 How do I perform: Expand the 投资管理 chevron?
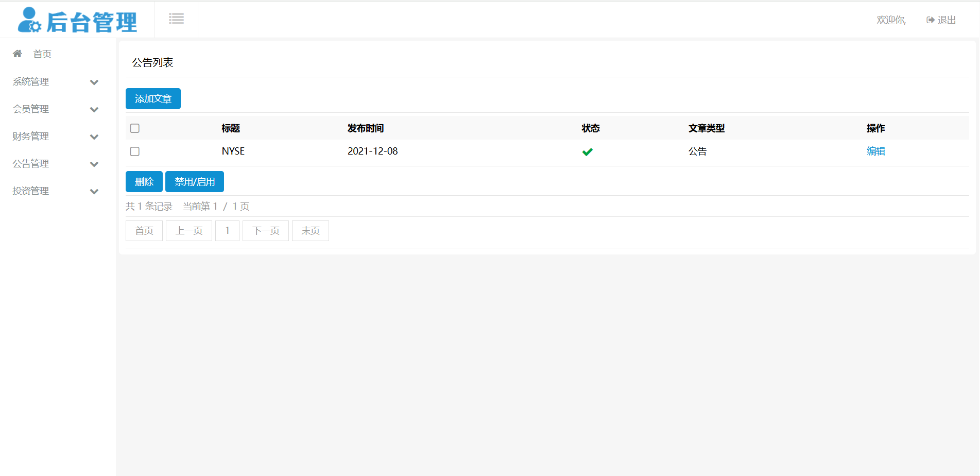pyautogui.click(x=94, y=191)
